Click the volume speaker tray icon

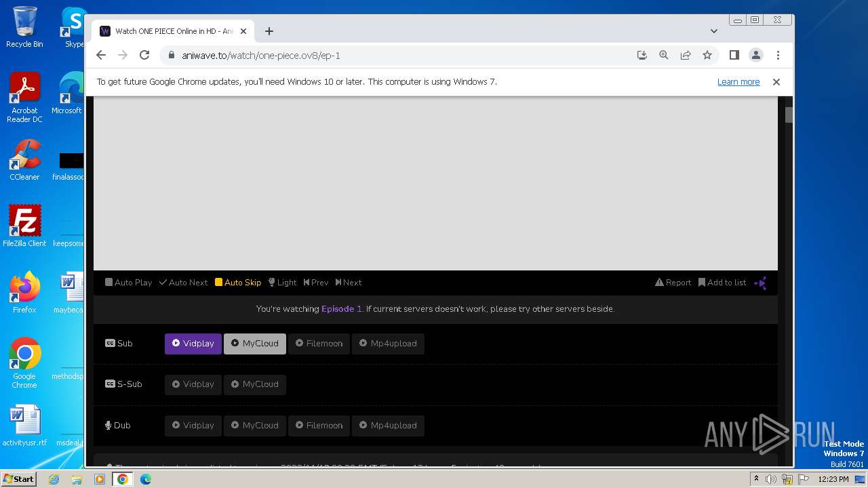point(771,479)
